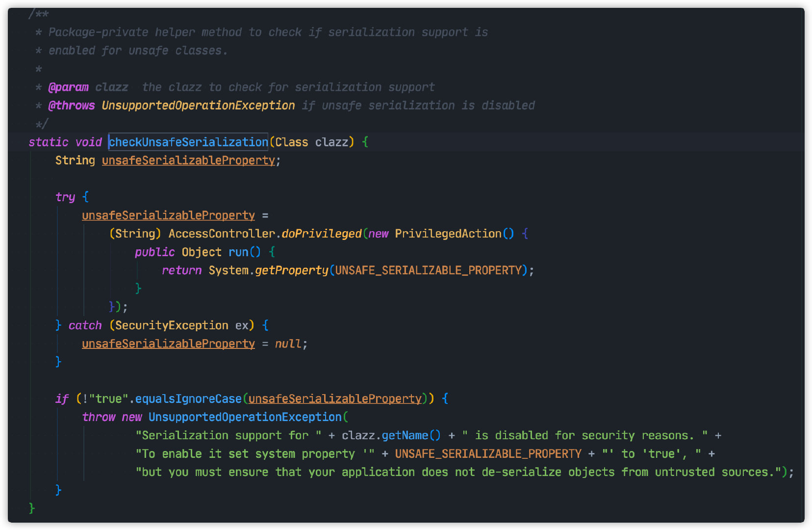Click the UNSAFE_SERIALIZABLE_PROPERTY constant in getProperty
The height and width of the screenshot is (530, 812).
click(x=428, y=270)
